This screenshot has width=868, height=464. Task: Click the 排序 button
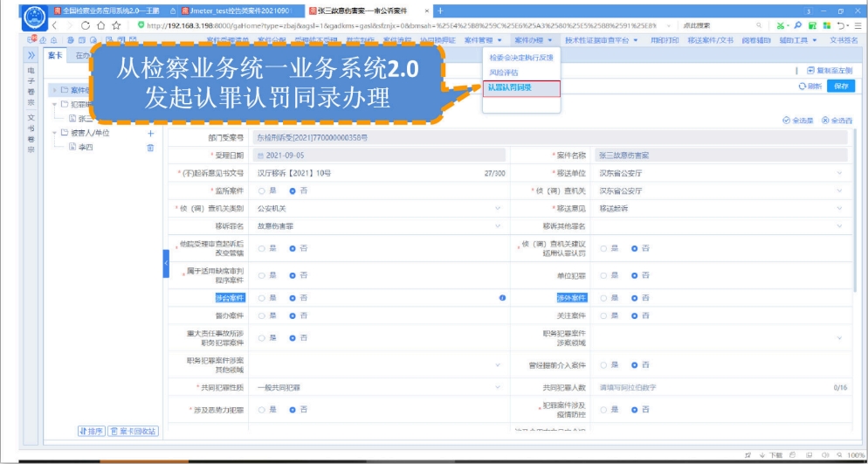coord(92,432)
